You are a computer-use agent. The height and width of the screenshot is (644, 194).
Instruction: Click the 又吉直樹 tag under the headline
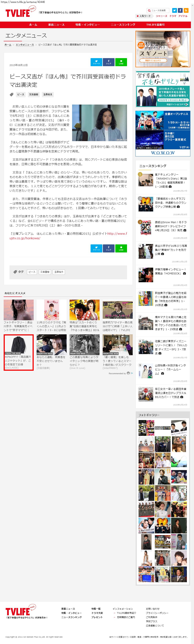pos(33,95)
